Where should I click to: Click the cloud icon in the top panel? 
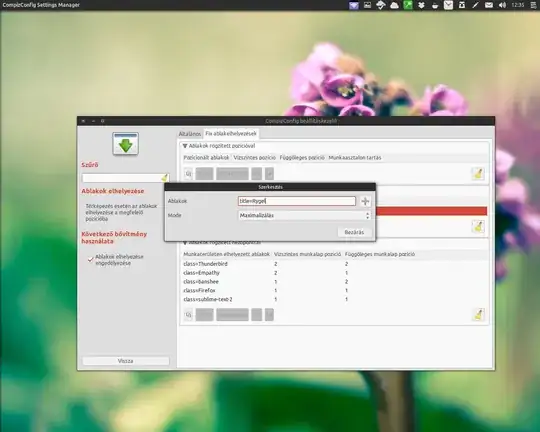click(x=394, y=5)
